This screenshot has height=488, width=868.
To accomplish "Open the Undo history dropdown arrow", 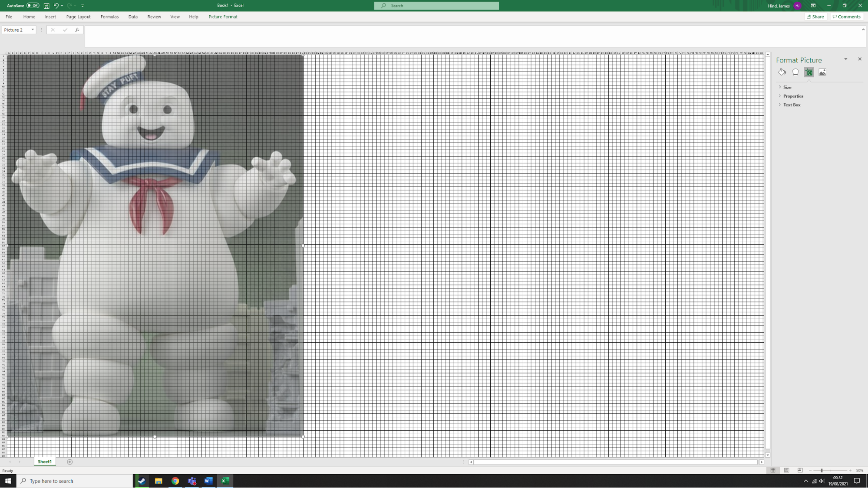I will (62, 6).
